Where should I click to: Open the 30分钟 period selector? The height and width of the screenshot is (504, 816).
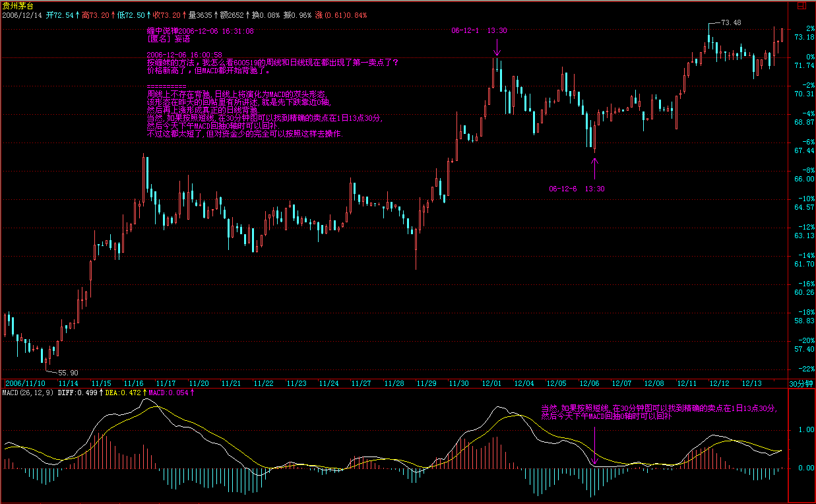click(801, 383)
